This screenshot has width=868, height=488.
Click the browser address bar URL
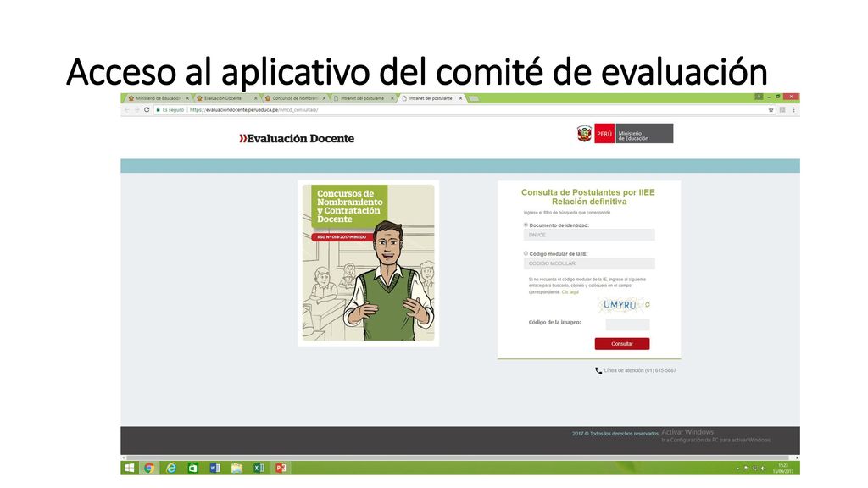pyautogui.click(x=253, y=109)
